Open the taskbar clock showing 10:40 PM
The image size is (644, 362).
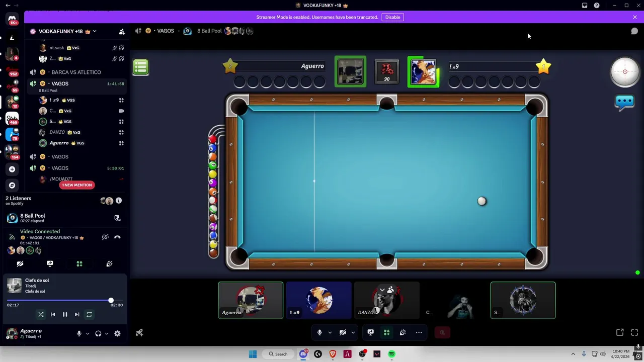621,354
